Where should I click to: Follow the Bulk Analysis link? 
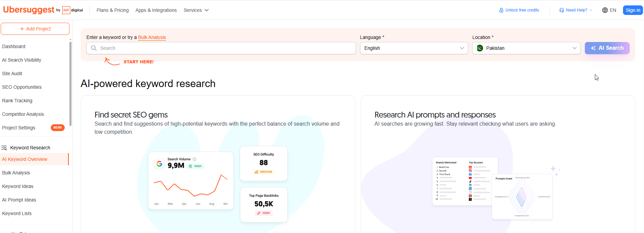click(x=152, y=37)
